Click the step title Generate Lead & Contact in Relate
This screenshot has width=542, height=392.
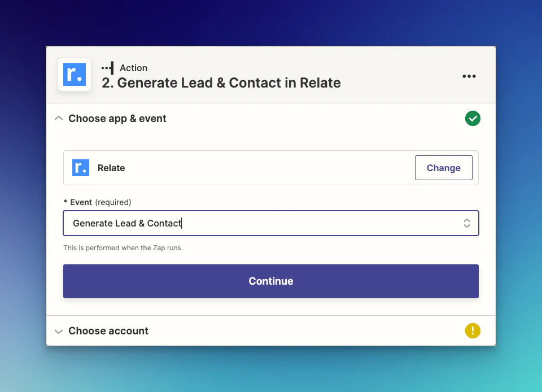(221, 83)
